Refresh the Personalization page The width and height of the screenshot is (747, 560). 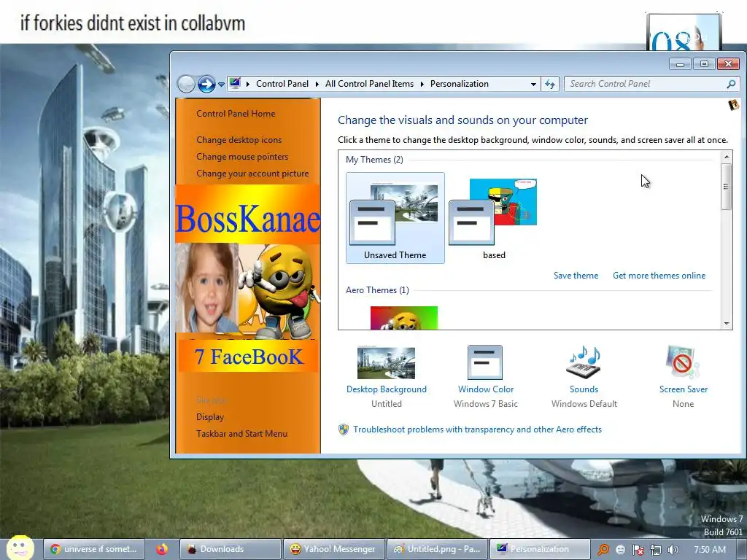pos(550,85)
